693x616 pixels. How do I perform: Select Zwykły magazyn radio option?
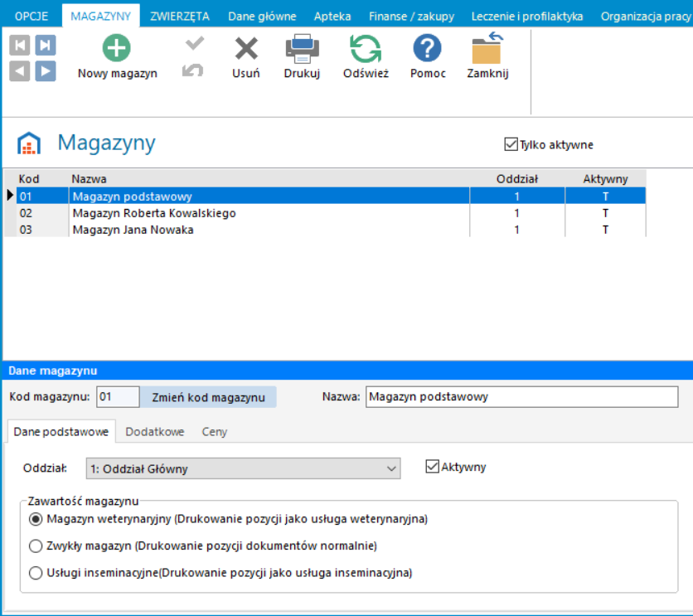(36, 546)
